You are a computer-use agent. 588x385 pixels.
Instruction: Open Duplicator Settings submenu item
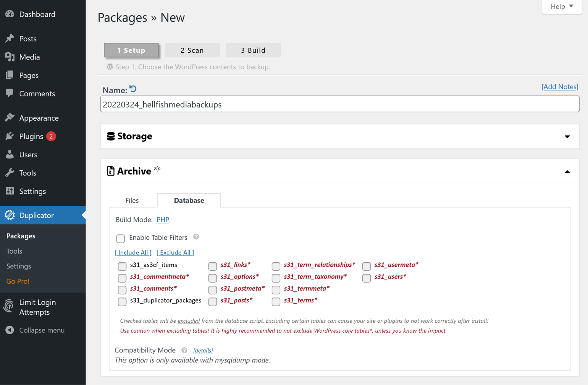pos(19,266)
